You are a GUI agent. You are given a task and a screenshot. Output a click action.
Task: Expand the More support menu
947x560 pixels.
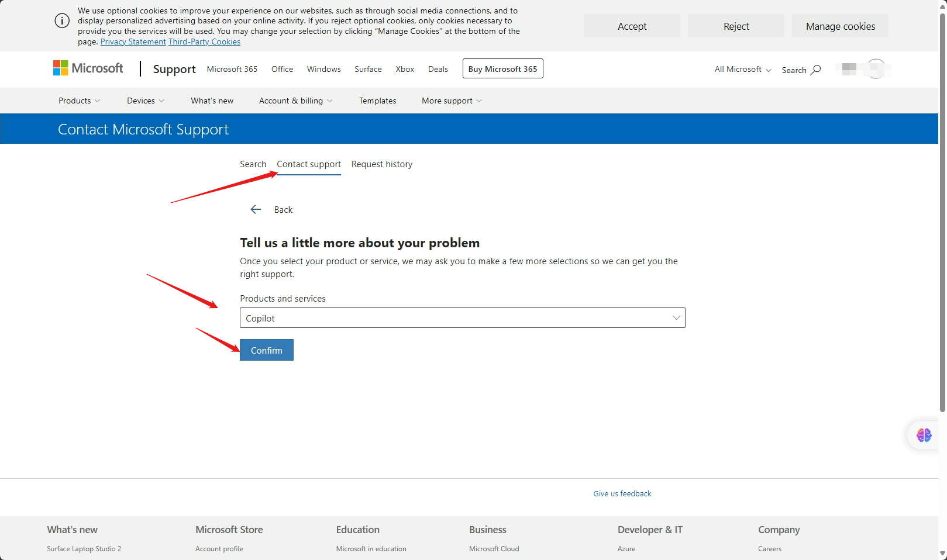point(452,101)
